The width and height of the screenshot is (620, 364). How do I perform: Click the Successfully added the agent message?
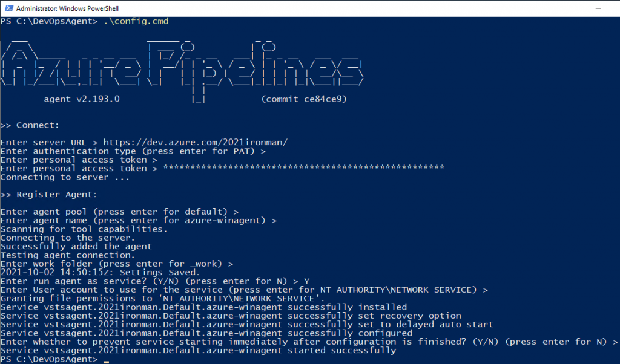[76, 246]
